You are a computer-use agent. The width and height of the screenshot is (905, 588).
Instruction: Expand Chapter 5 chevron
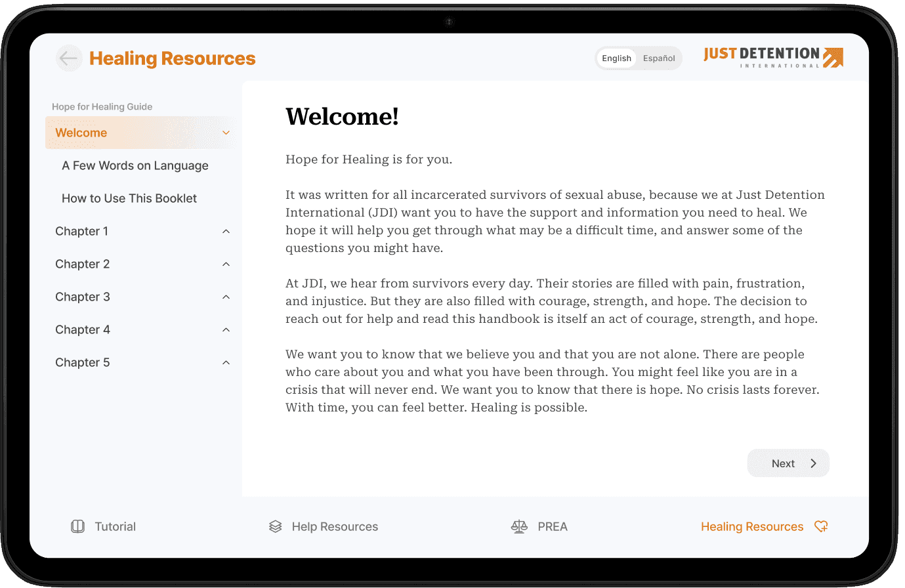(226, 362)
